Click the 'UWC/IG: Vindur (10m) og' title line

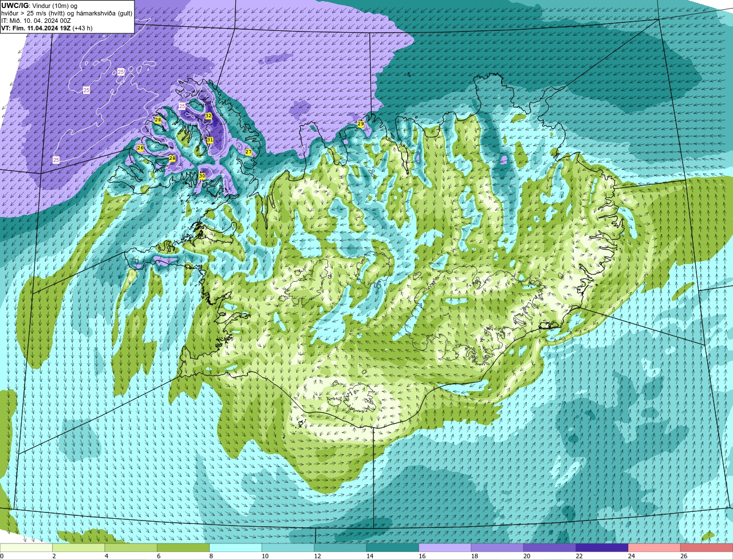(39, 6)
